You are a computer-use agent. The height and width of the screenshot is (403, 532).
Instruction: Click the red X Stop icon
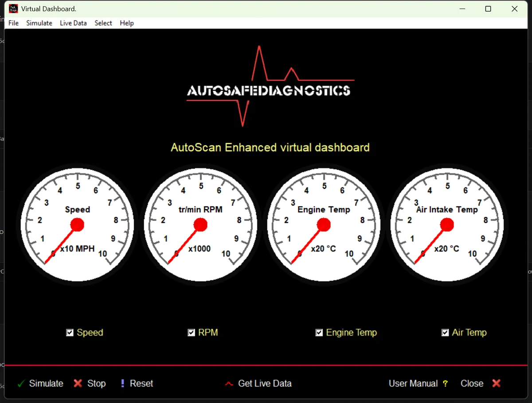click(x=78, y=383)
